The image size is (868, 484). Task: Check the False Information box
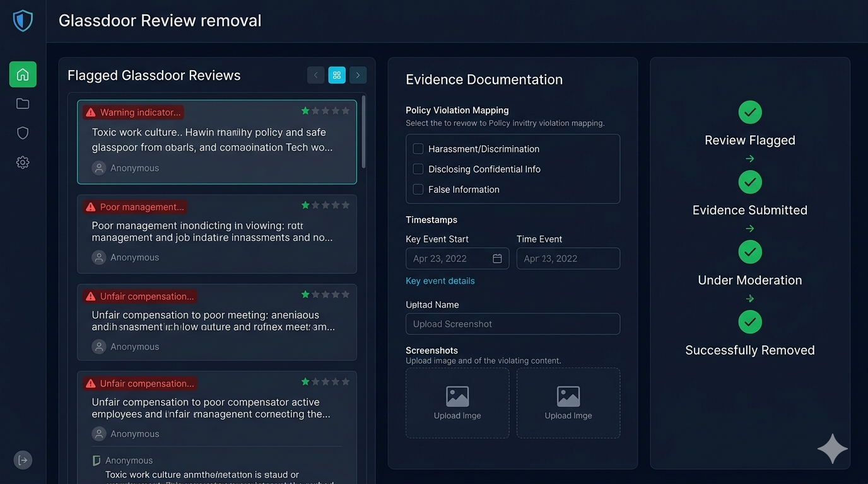coord(418,189)
